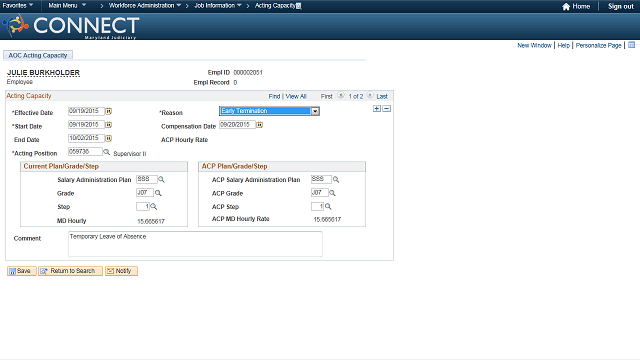Viewport: 640px width, 360px height.
Task: Look up current Step value
Action: tap(154, 207)
